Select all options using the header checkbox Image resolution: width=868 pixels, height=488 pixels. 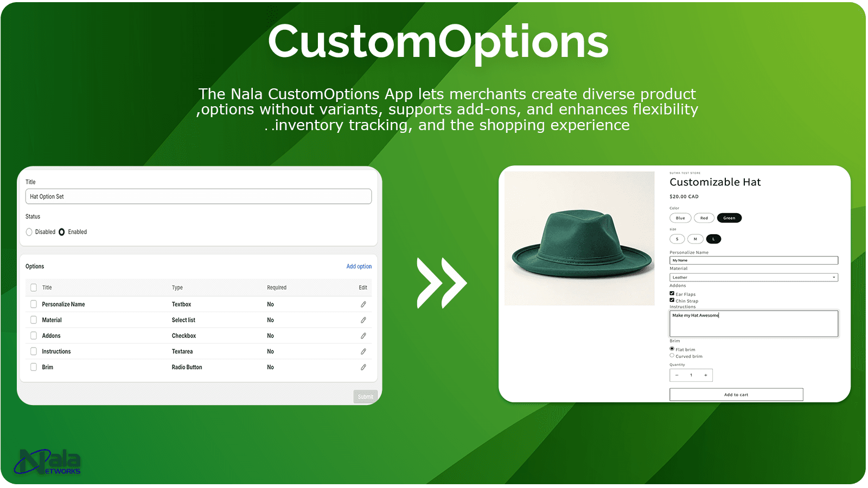coord(34,287)
